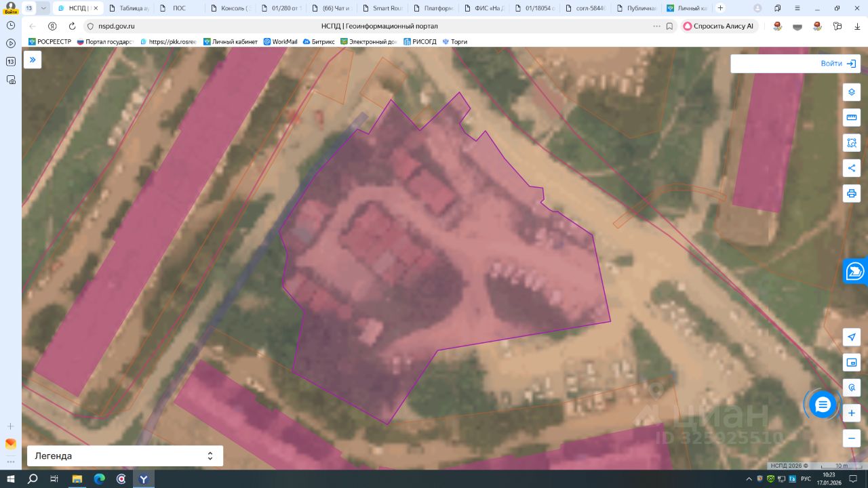The height and width of the screenshot is (488, 868).
Task: Switch to the Таблица tab
Action: (x=129, y=8)
